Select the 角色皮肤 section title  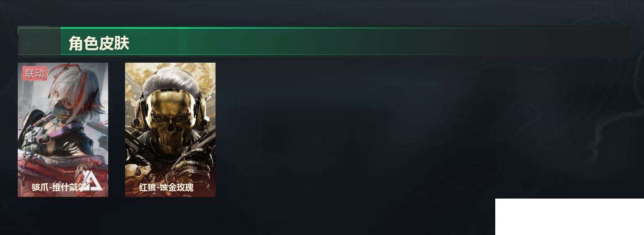coord(98,43)
